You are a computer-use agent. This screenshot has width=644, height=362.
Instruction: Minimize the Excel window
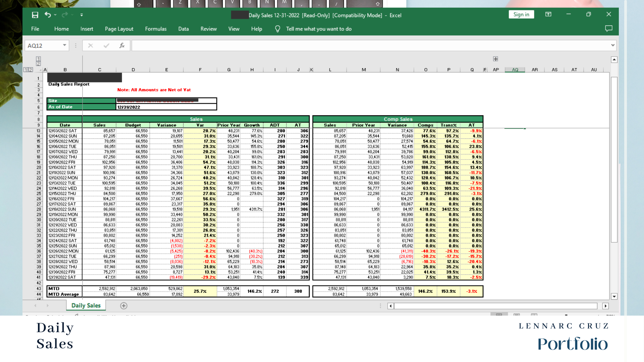pos(569,14)
